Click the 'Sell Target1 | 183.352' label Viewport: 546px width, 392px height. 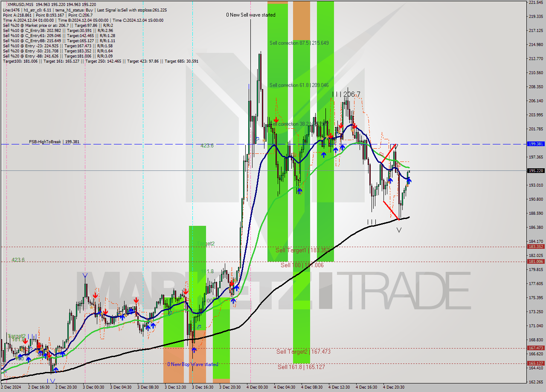point(303,250)
